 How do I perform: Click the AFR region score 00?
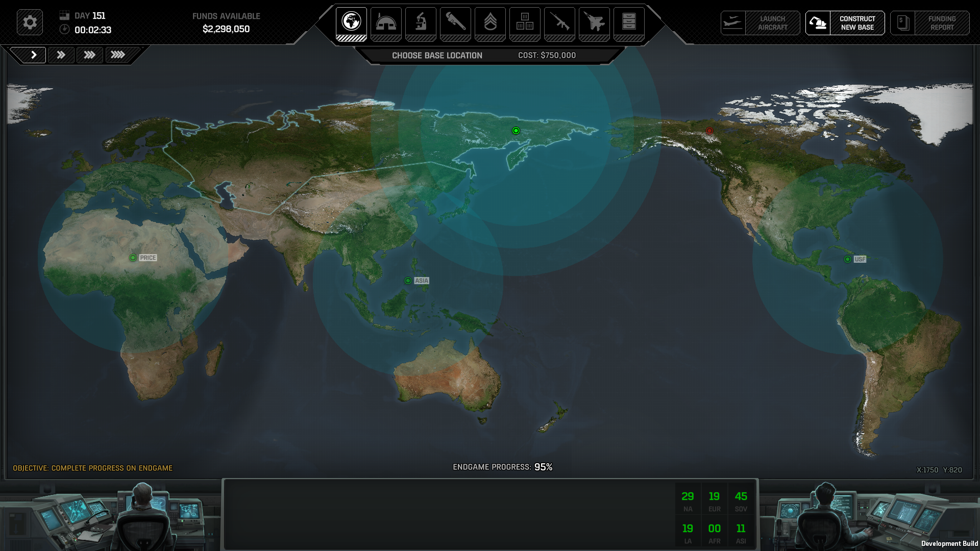click(x=714, y=529)
